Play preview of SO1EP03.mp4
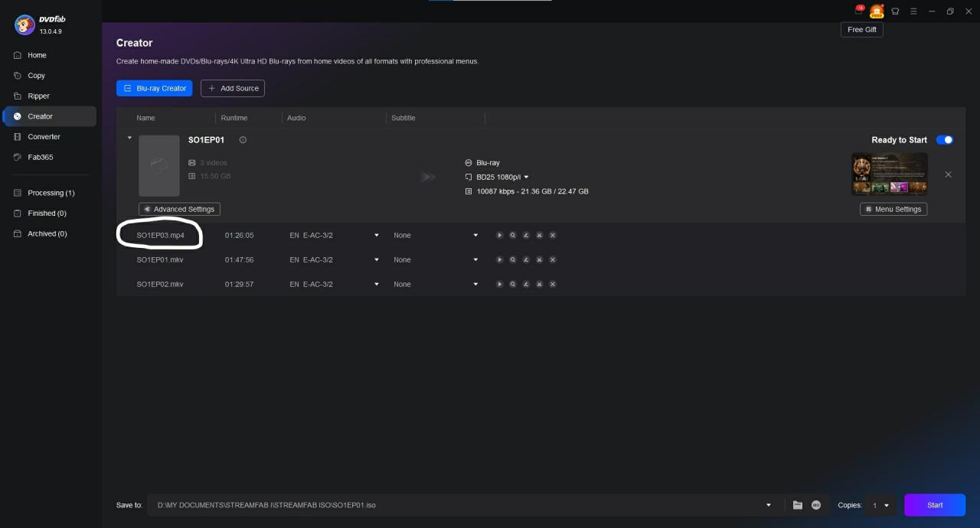Image resolution: width=980 pixels, height=528 pixels. [499, 236]
